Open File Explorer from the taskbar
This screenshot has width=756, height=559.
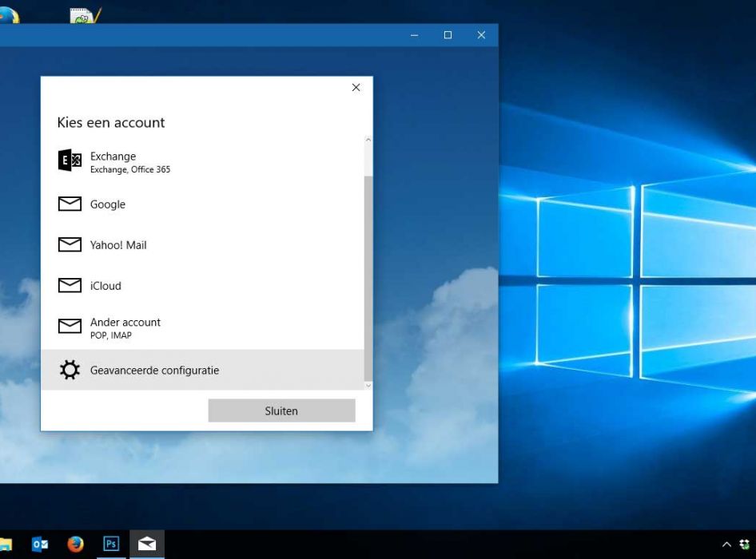point(5,545)
